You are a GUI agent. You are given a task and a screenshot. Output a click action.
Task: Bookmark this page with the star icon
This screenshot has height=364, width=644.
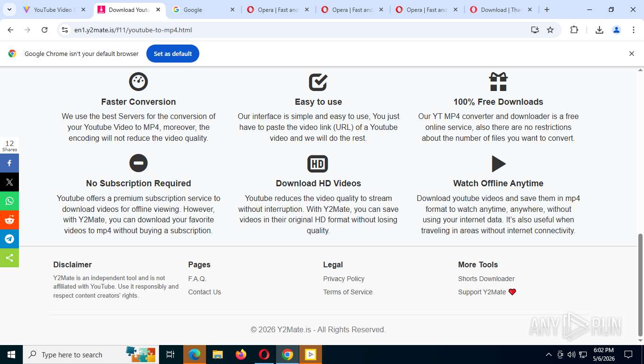pos(550,30)
